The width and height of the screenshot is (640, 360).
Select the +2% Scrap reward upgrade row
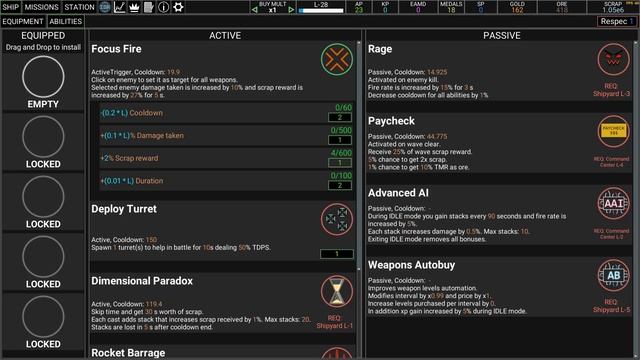coord(227,158)
